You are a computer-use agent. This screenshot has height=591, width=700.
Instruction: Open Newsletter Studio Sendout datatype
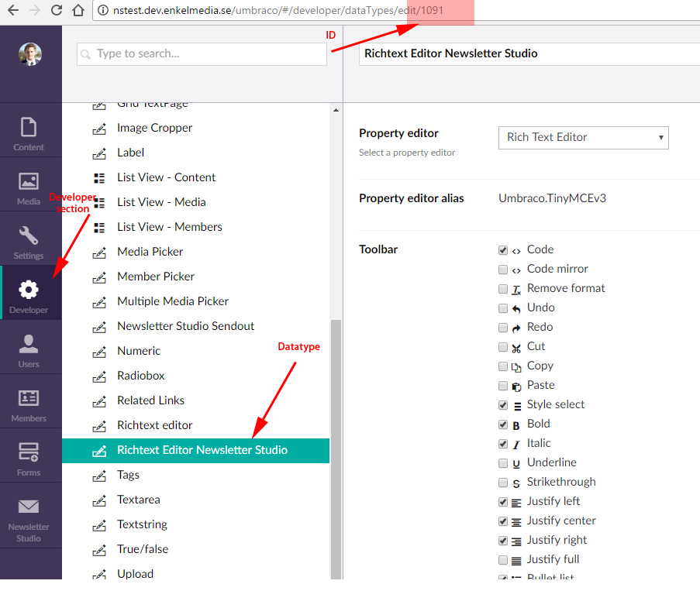pos(186,326)
